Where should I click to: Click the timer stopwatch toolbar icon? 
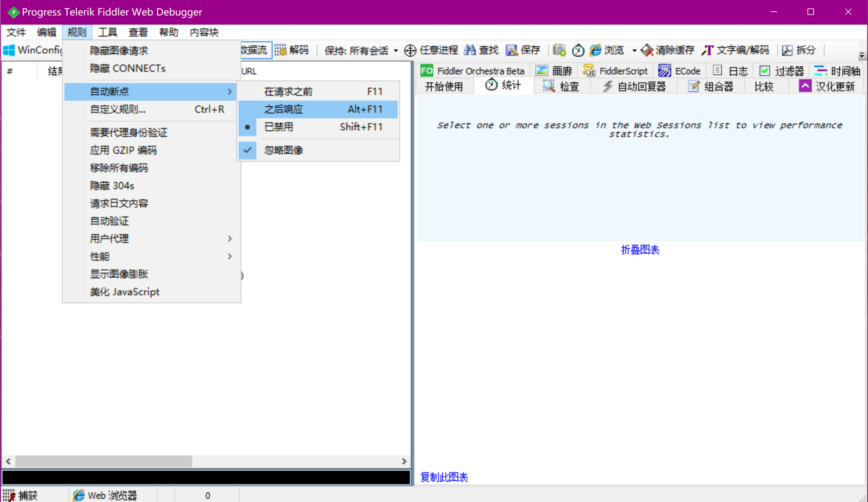[578, 50]
